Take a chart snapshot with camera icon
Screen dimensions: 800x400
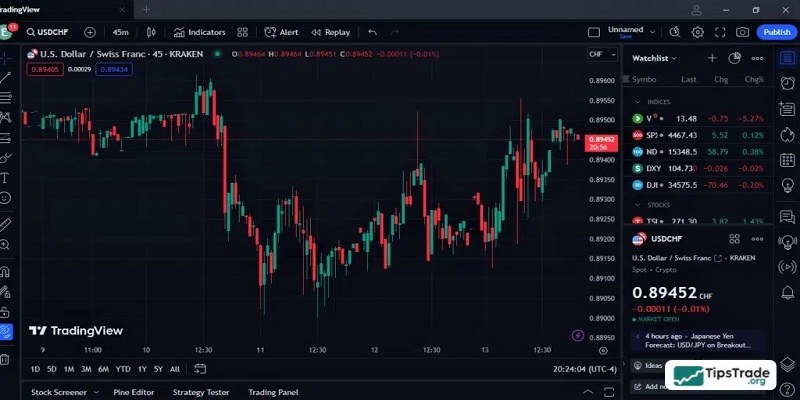[x=742, y=32]
